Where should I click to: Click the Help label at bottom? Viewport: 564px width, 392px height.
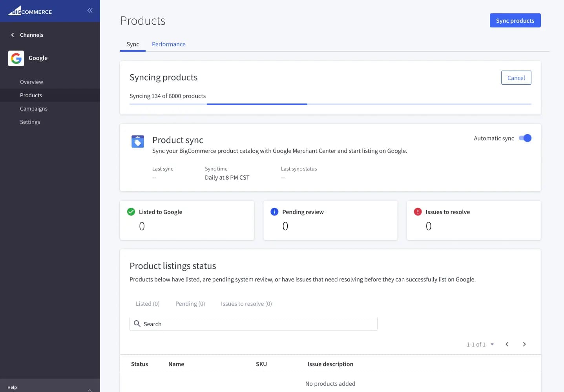pos(12,387)
